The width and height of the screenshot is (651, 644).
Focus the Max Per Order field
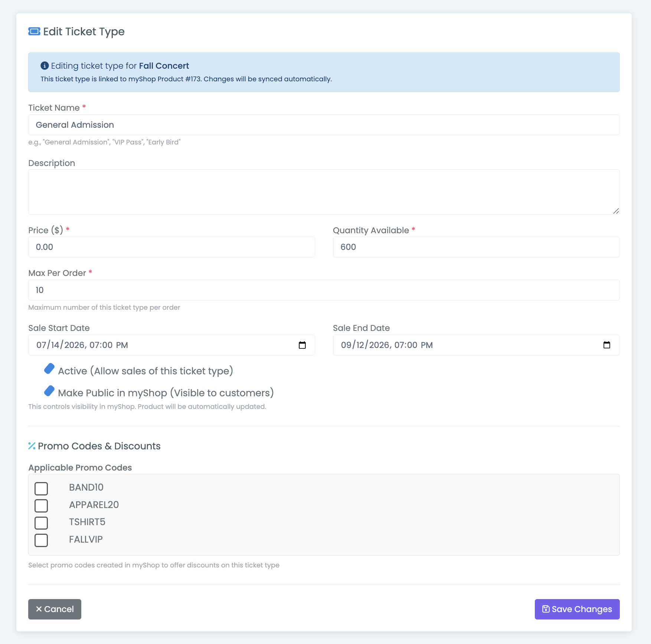click(x=324, y=290)
